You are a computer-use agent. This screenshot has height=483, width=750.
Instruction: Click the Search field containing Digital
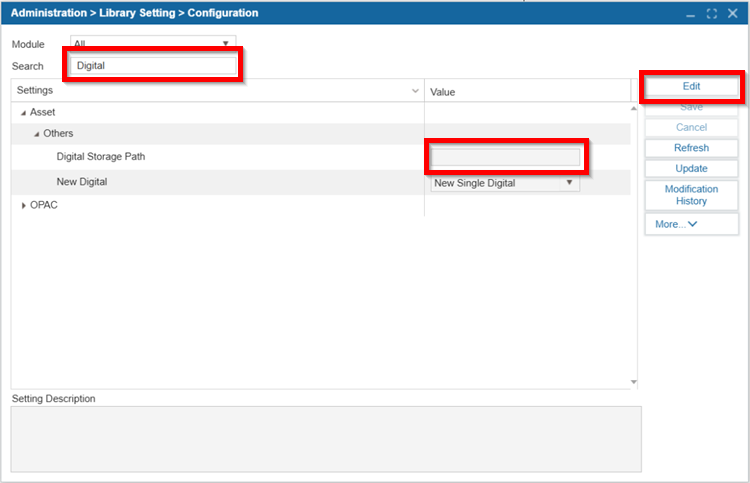[153, 66]
